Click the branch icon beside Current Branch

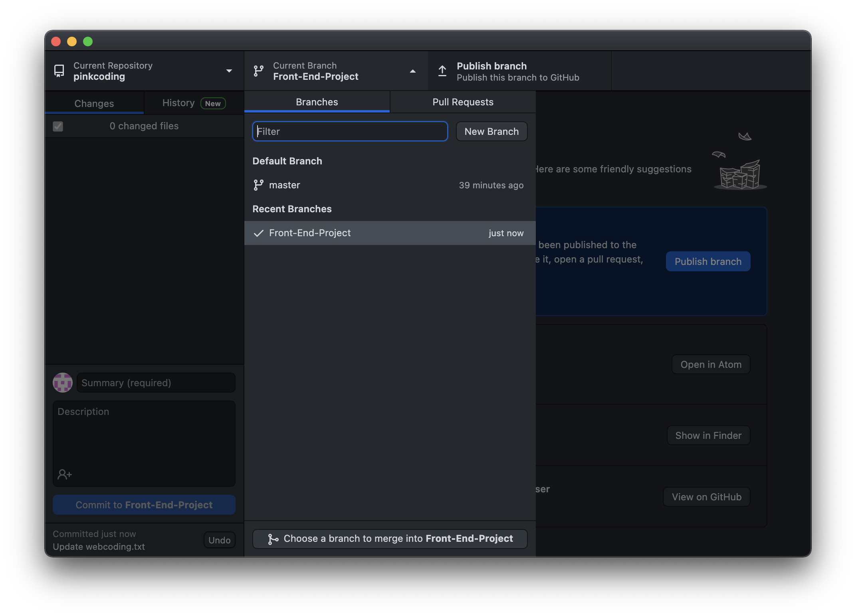tap(259, 71)
